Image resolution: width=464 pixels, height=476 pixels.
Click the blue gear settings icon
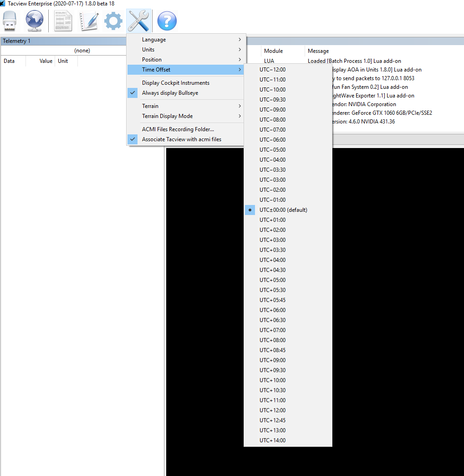click(x=113, y=20)
